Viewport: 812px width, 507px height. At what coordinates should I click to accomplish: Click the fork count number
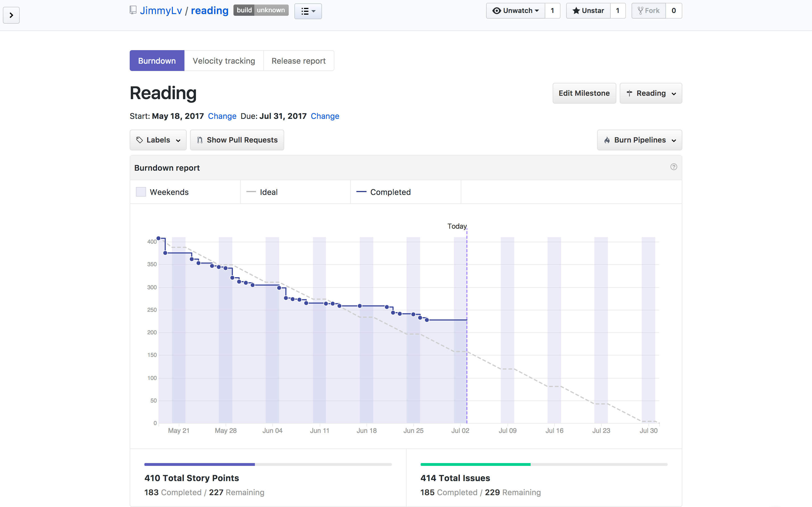point(673,11)
